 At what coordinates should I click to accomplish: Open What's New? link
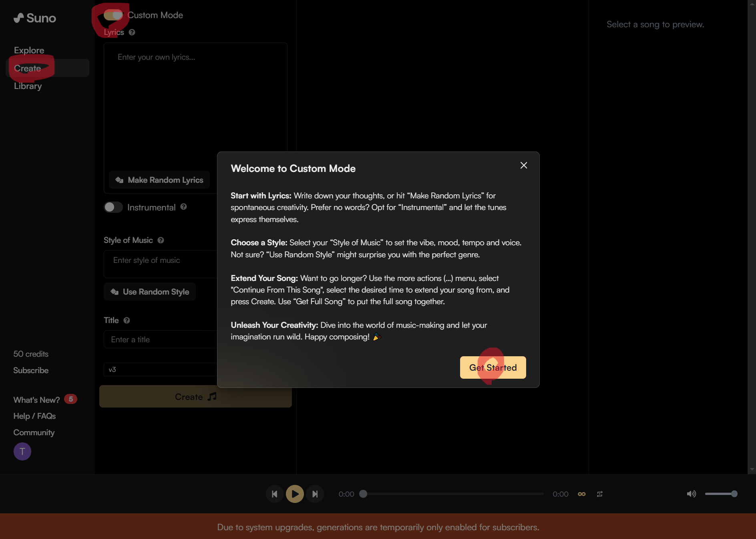pos(36,400)
